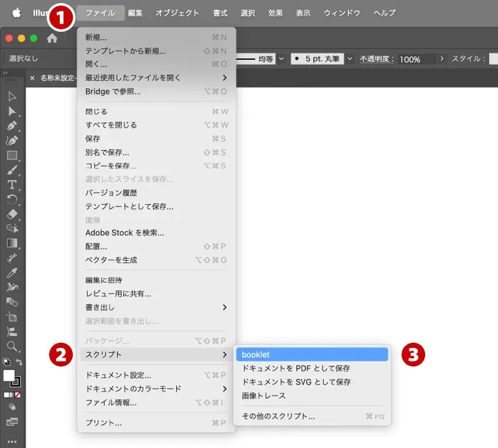The height and width of the screenshot is (448, 498).
Task: Click the white Fill color swatch
Action: coord(9,375)
